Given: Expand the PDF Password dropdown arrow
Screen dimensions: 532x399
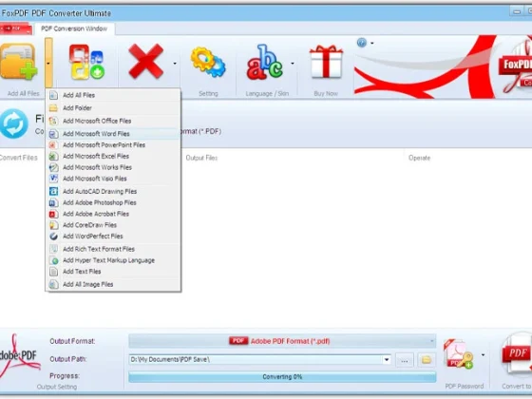Looking at the screenshot, I should point(483,355).
